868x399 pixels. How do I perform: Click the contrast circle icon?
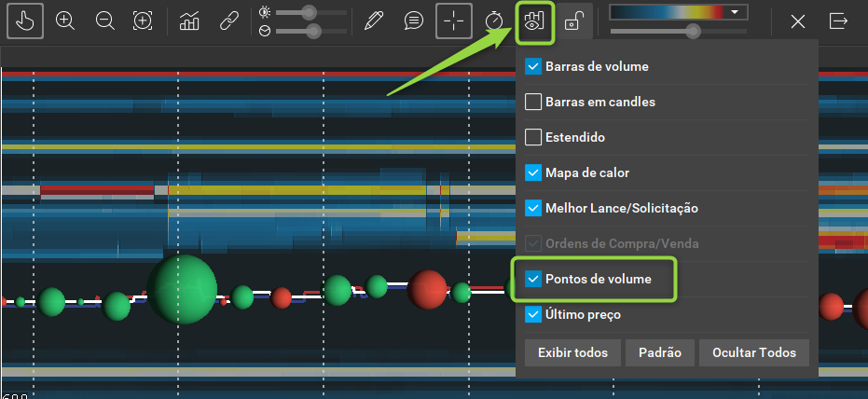click(x=265, y=31)
